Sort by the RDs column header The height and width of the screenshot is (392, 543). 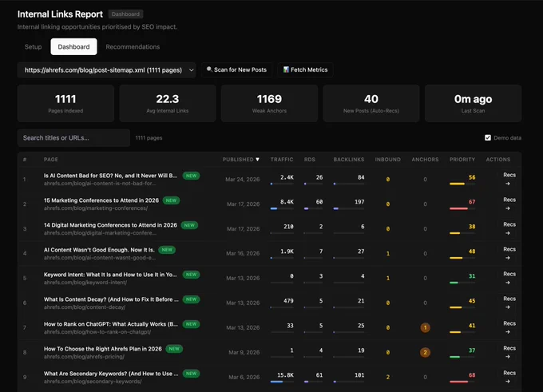click(x=310, y=160)
